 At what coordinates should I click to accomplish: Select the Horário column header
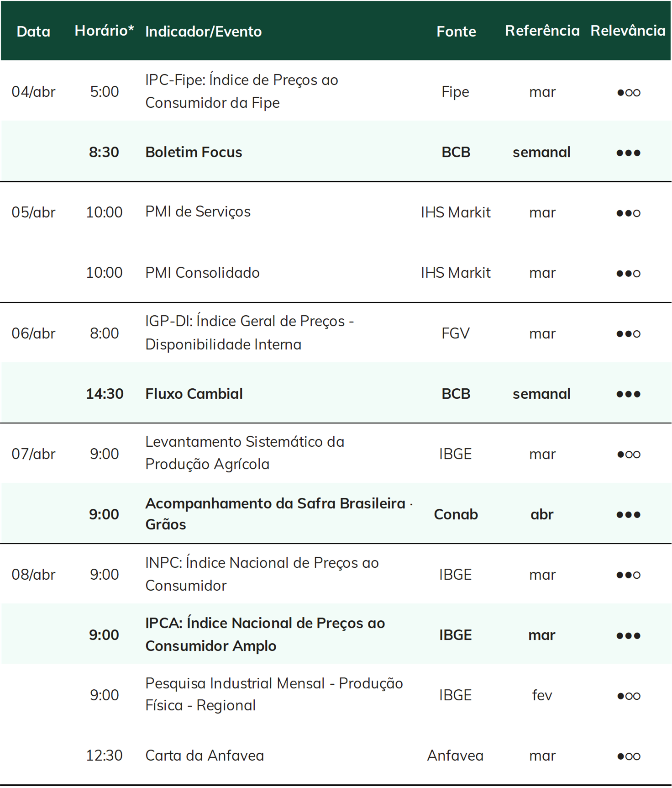coord(104,30)
